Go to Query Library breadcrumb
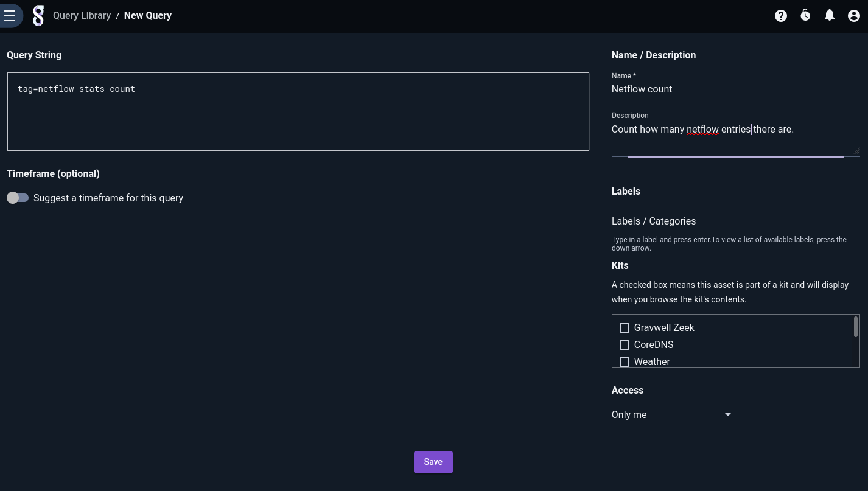This screenshot has width=868, height=491. tap(82, 16)
